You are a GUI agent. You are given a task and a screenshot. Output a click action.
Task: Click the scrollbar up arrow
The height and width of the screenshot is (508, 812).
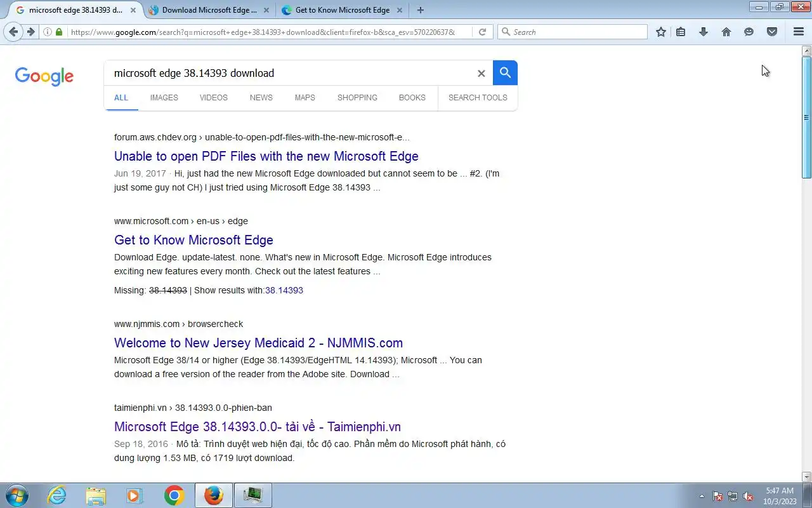pyautogui.click(x=807, y=51)
